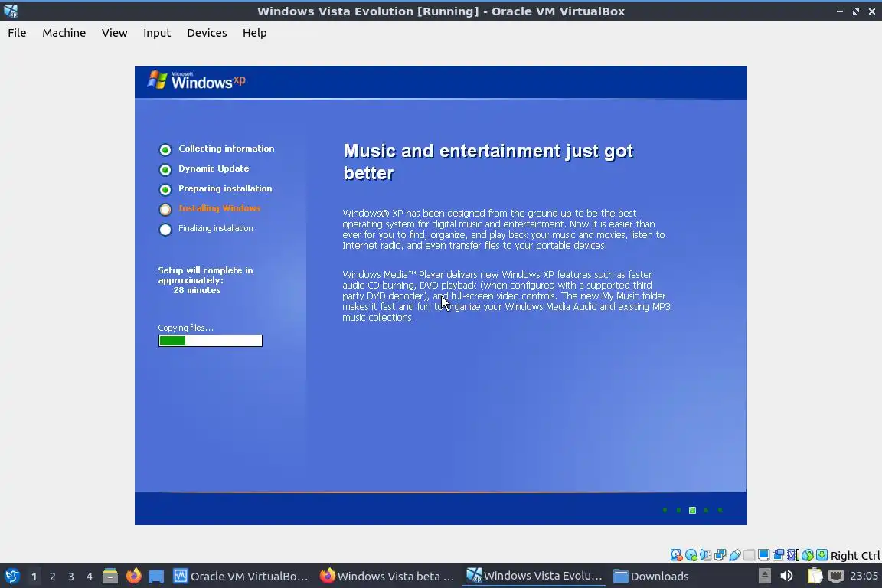882x588 pixels.
Task: Click the recording status icon
Action: 778,555
